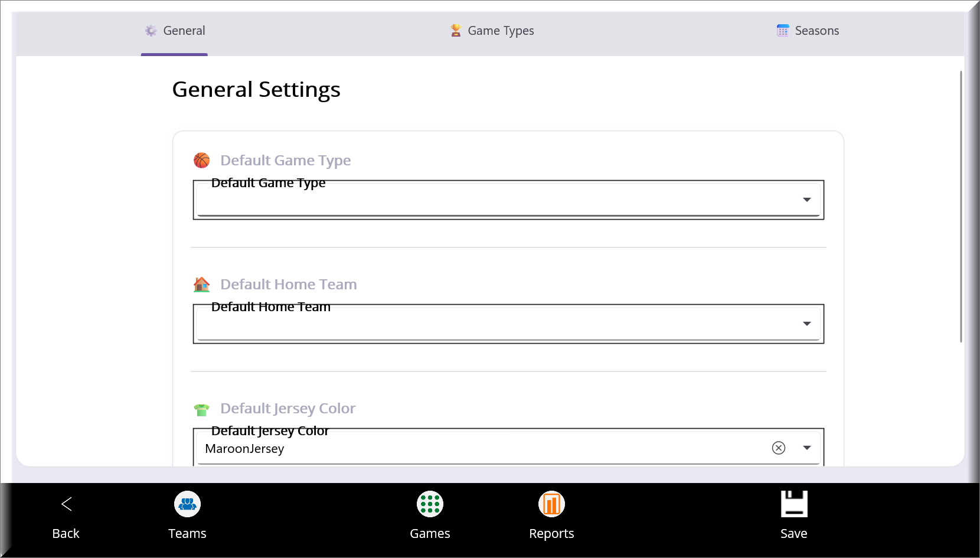
Task: Click the basketball icon beside Default Game Type
Action: click(202, 161)
